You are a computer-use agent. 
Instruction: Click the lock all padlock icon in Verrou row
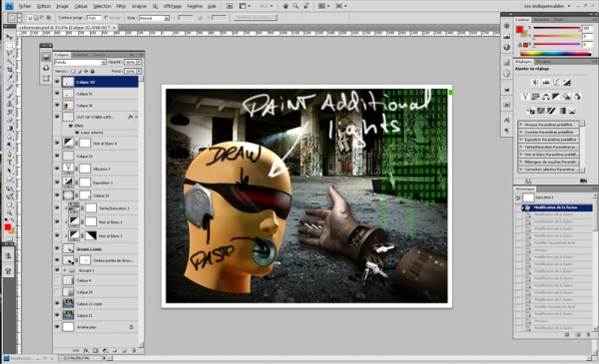93,71
